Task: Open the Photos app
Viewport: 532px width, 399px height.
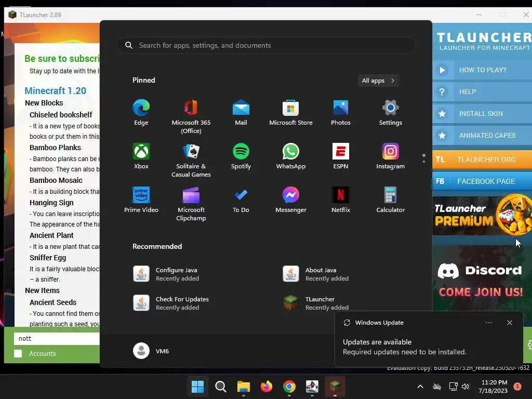Action: pyautogui.click(x=341, y=113)
